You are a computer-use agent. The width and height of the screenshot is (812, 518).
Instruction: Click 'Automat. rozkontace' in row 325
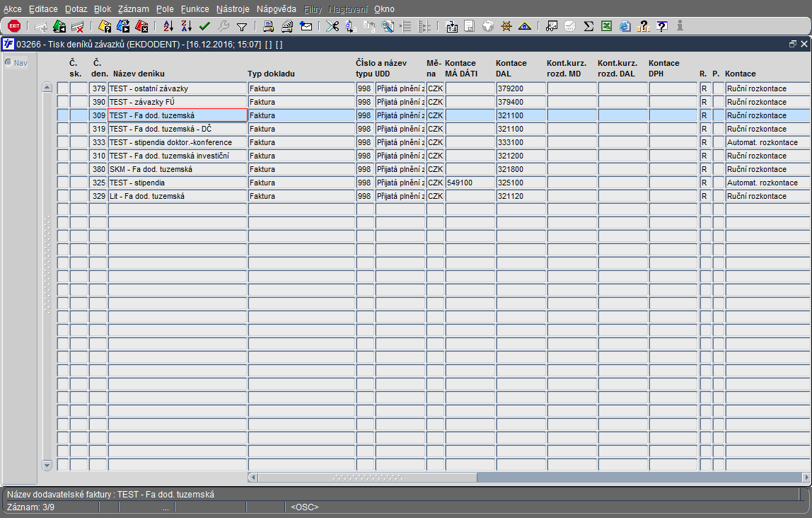click(x=768, y=183)
